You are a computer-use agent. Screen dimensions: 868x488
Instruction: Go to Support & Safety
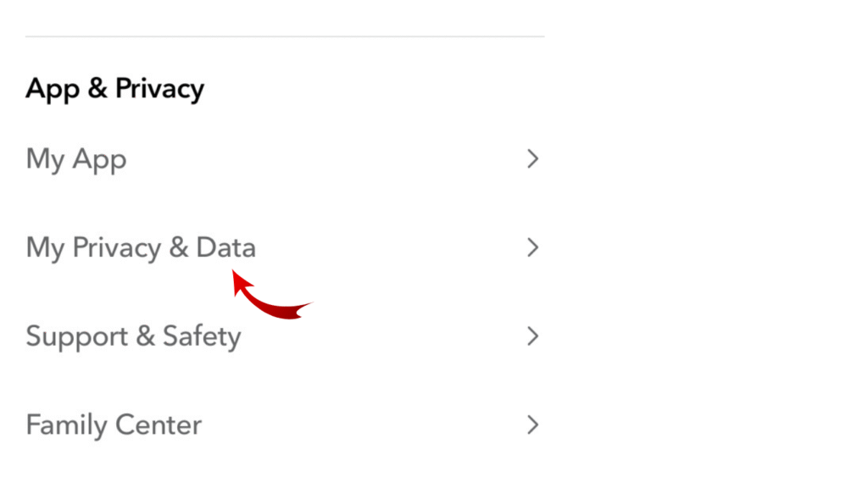pyautogui.click(x=133, y=336)
